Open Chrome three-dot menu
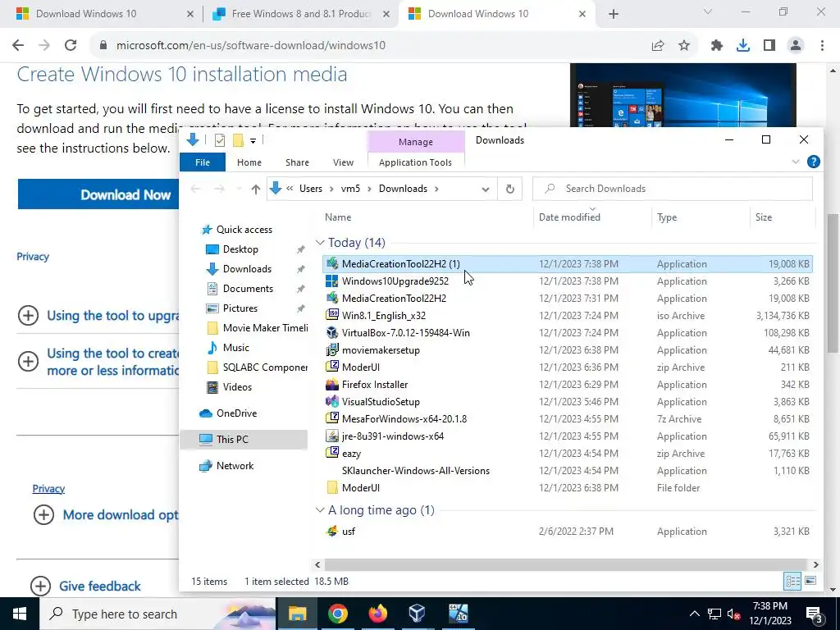The width and height of the screenshot is (840, 630). pyautogui.click(x=822, y=46)
